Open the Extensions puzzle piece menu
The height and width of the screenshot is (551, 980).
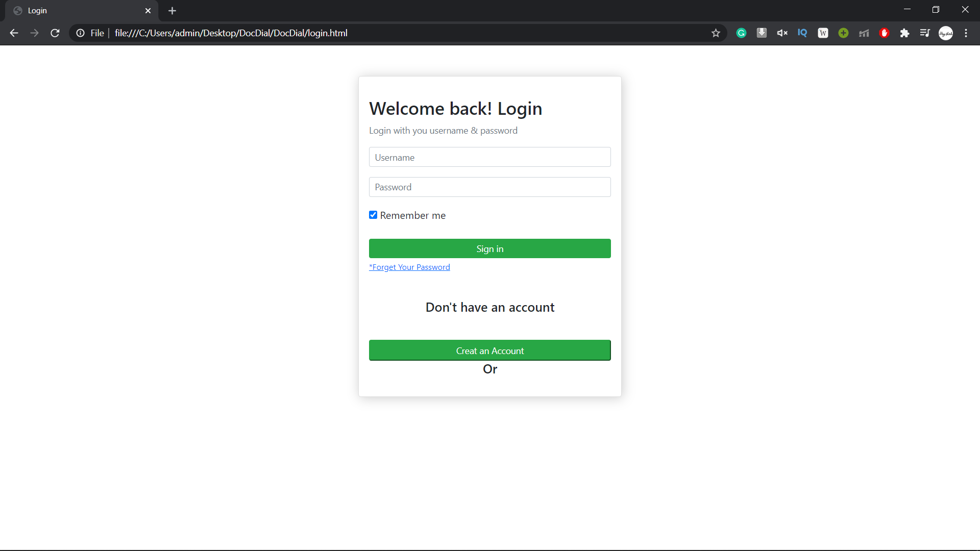click(904, 33)
